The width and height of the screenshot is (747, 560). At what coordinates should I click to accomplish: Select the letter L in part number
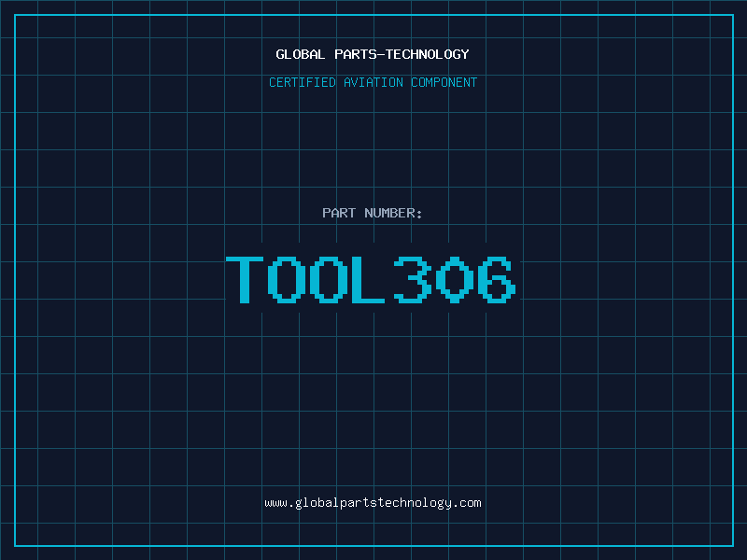coord(369,279)
